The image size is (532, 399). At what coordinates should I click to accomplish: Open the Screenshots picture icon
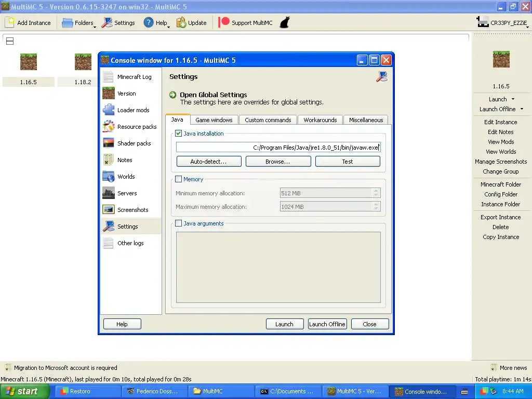(x=108, y=210)
